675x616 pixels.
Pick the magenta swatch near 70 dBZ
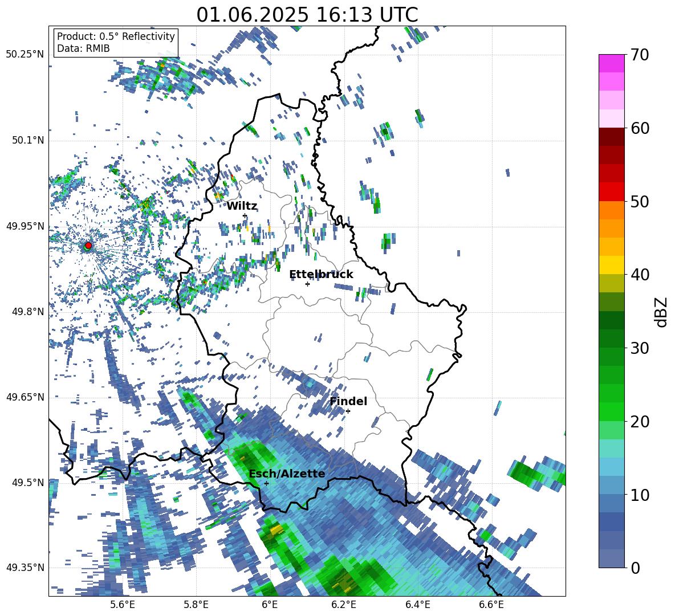click(611, 63)
